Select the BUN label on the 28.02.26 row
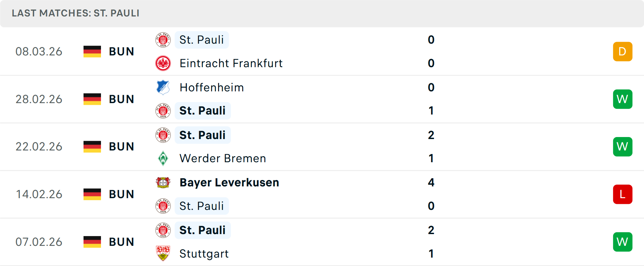The width and height of the screenshot is (644, 266). (x=121, y=99)
